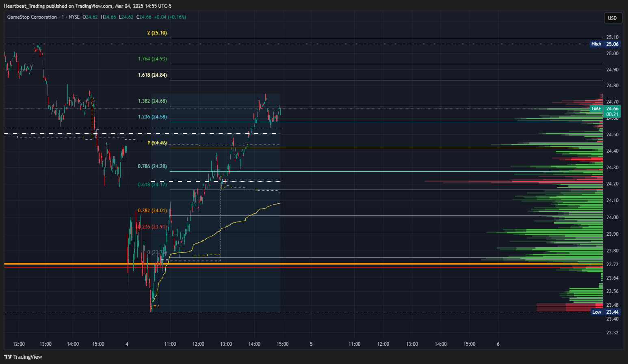Select the 1.236 (24.58) Fibonacci label
Viewport: 628px width, 364px height.
[152, 117]
